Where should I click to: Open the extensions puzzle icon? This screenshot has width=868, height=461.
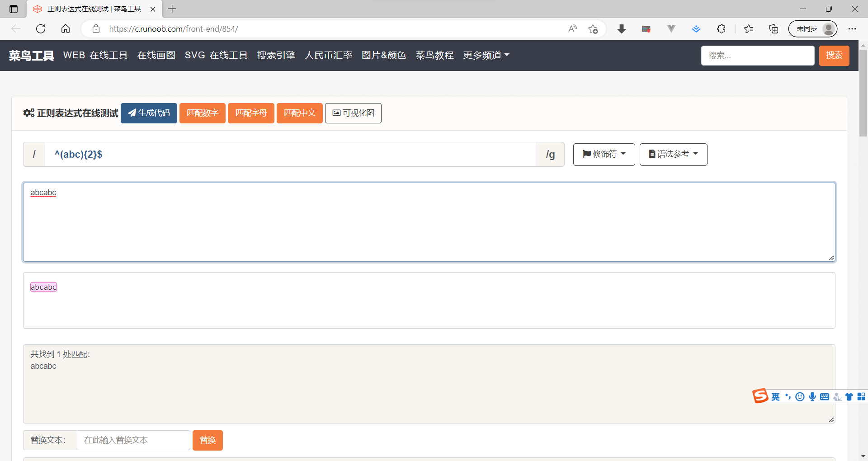721,29
